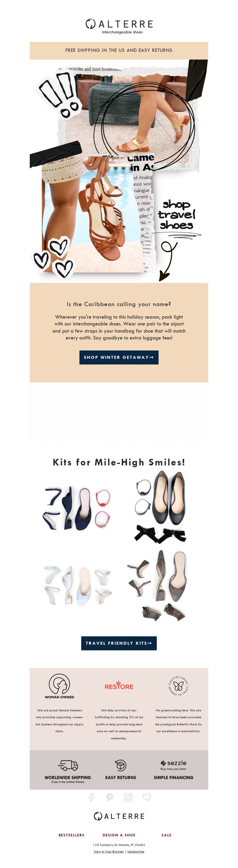Open the Pinterest social icon
This screenshot has height=868, width=238.
pyautogui.click(x=110, y=797)
